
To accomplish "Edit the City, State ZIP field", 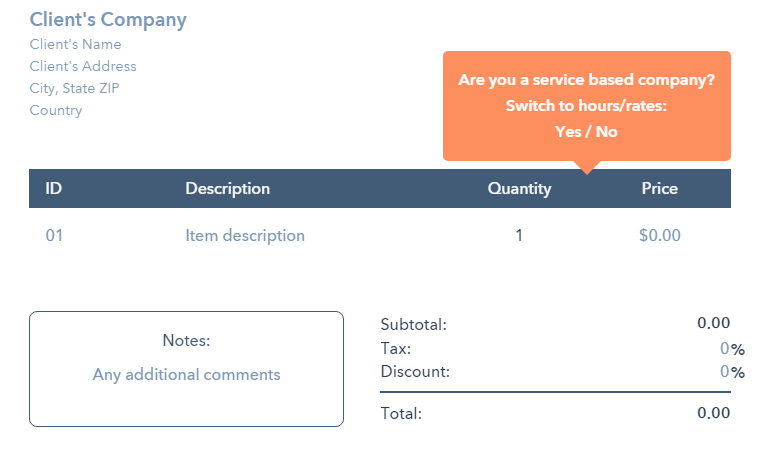I will pyautogui.click(x=74, y=88).
